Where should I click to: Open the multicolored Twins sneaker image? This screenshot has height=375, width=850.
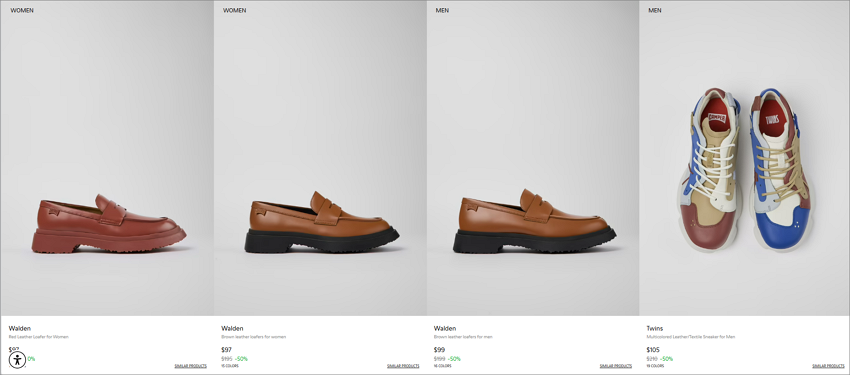click(x=744, y=158)
